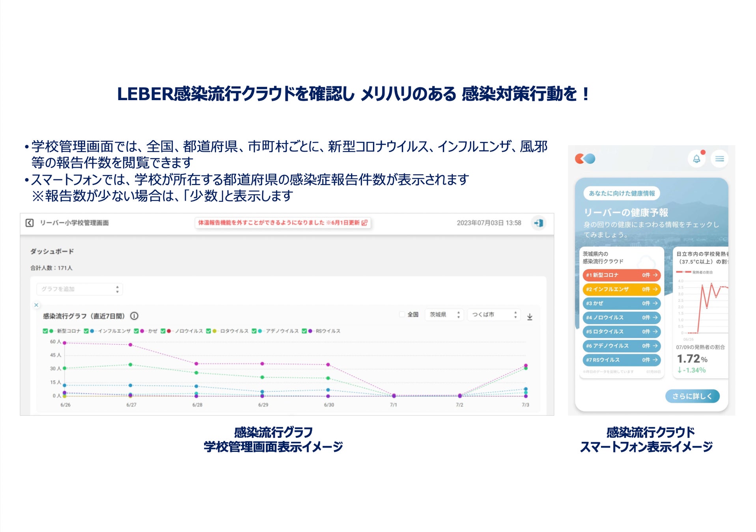Tap the あなたに向けた健康情報 pill label
Screen dimensions: 756x532
(622, 193)
